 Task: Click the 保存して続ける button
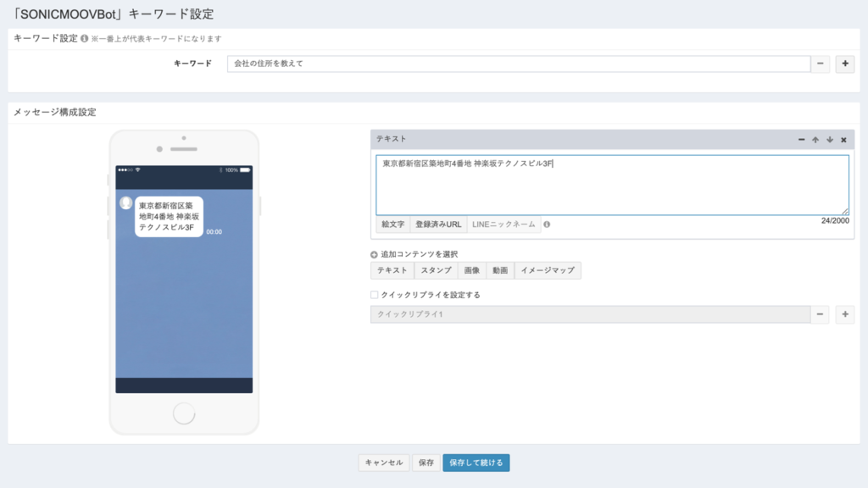click(x=476, y=463)
